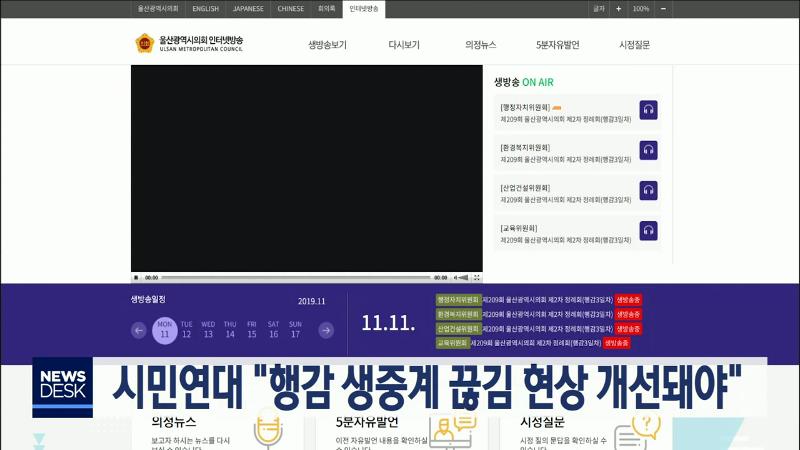Image resolution: width=800 pixels, height=450 pixels.
Task: Open 울산광역시의회 top link
Action: click(x=158, y=8)
